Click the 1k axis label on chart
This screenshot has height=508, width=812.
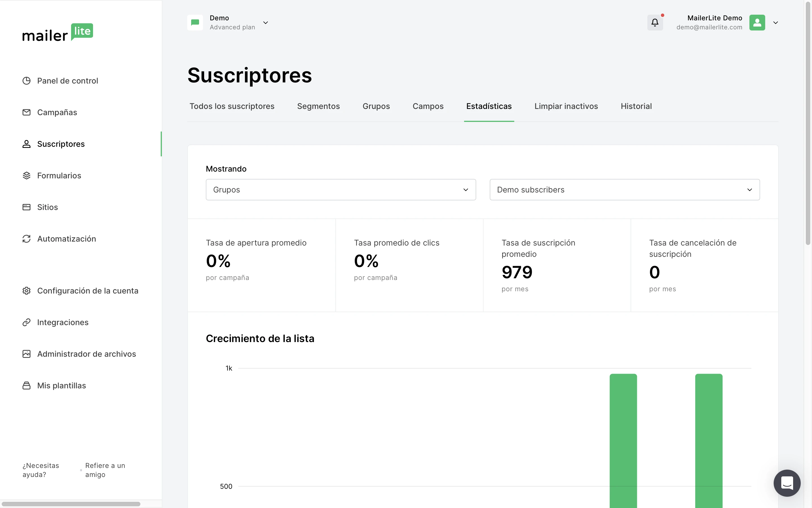click(229, 368)
